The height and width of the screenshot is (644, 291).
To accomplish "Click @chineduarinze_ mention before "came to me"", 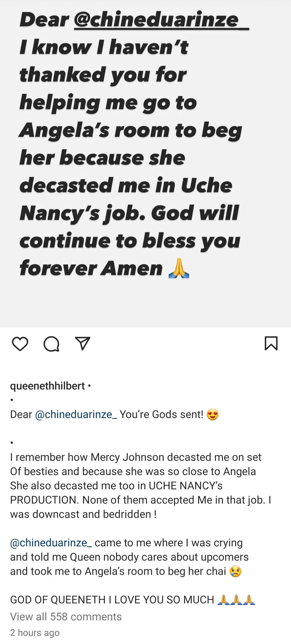I will [x=51, y=543].
